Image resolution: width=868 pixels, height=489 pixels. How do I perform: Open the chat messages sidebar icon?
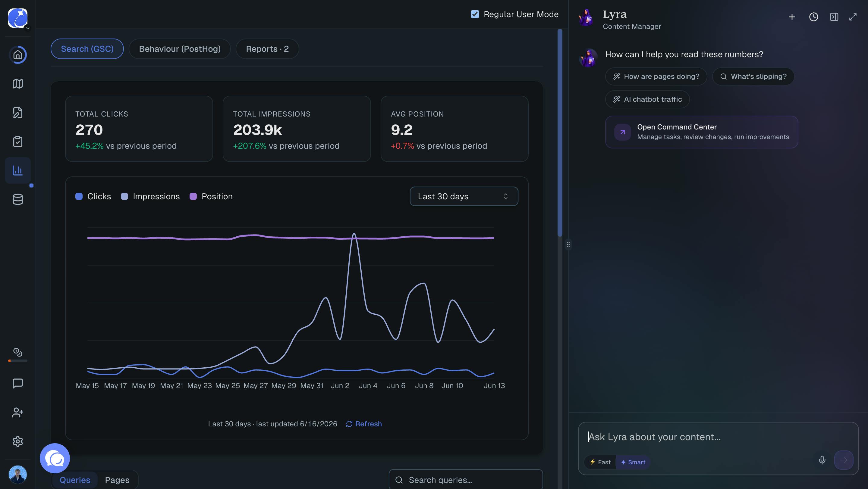[x=17, y=383]
